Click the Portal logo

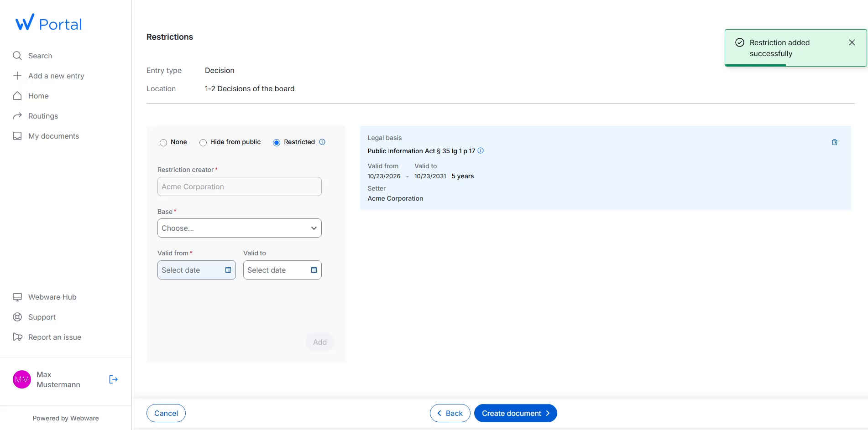tap(49, 23)
